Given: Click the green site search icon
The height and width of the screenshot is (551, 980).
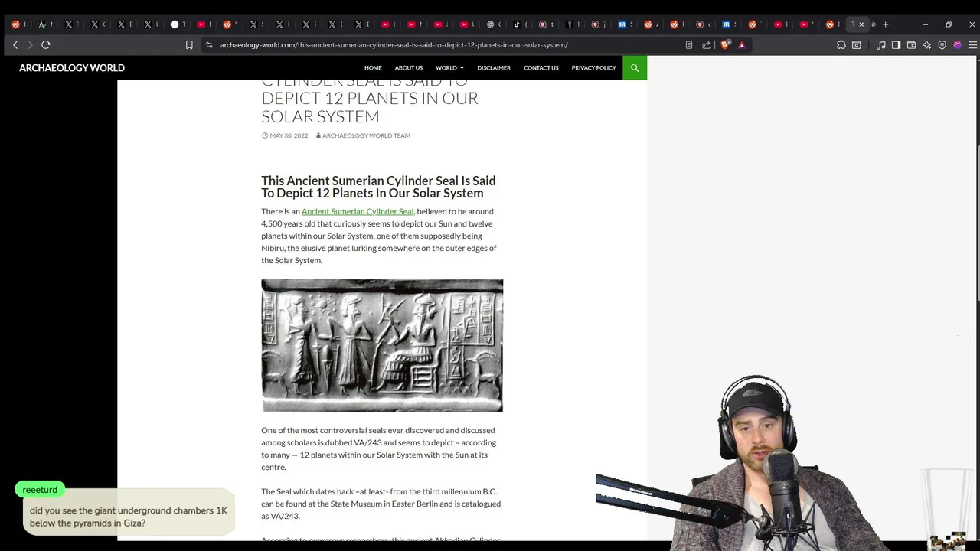Looking at the screenshot, I should tap(635, 68).
